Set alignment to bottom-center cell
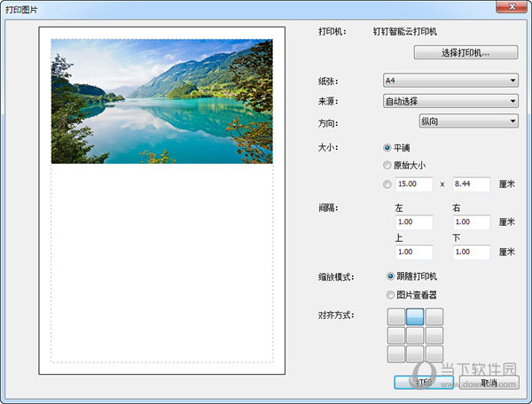The height and width of the screenshot is (404, 532). [415, 354]
